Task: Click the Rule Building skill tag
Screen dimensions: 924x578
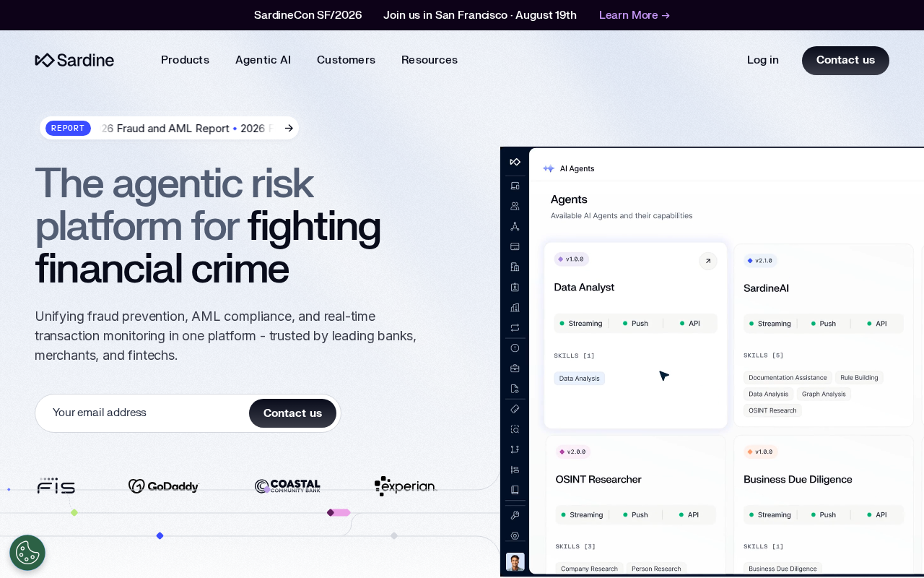Action: [x=859, y=378]
